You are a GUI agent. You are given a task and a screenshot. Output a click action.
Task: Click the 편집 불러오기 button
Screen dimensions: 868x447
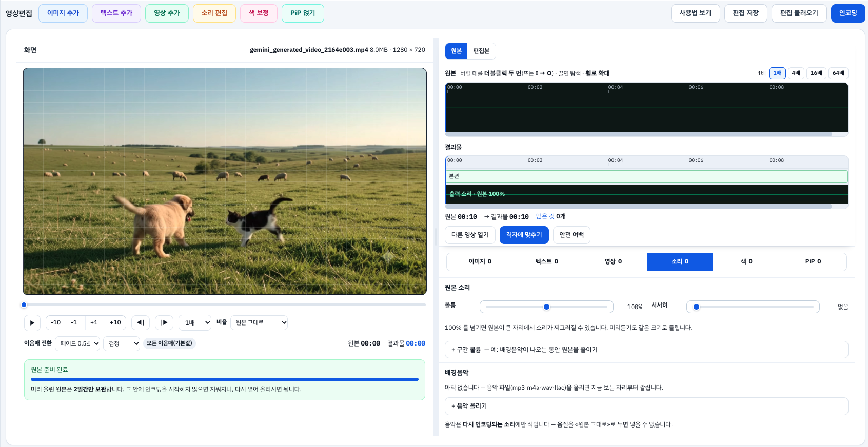(x=799, y=13)
